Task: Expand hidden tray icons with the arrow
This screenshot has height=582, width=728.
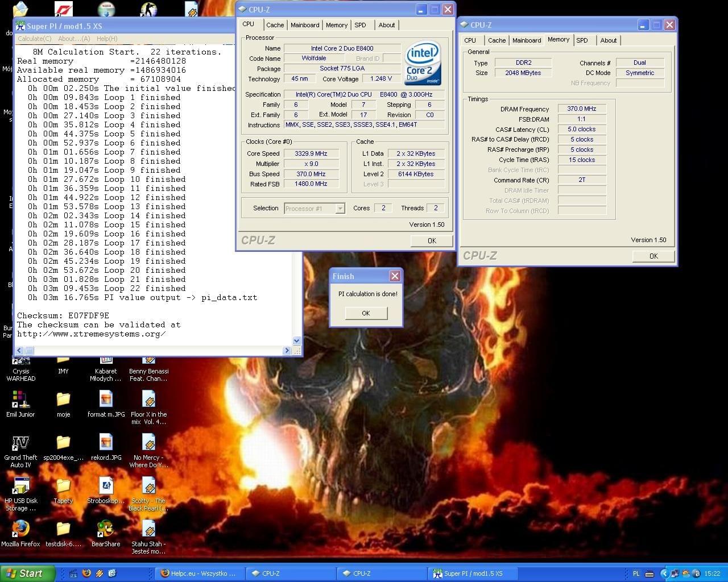Action: [x=664, y=573]
